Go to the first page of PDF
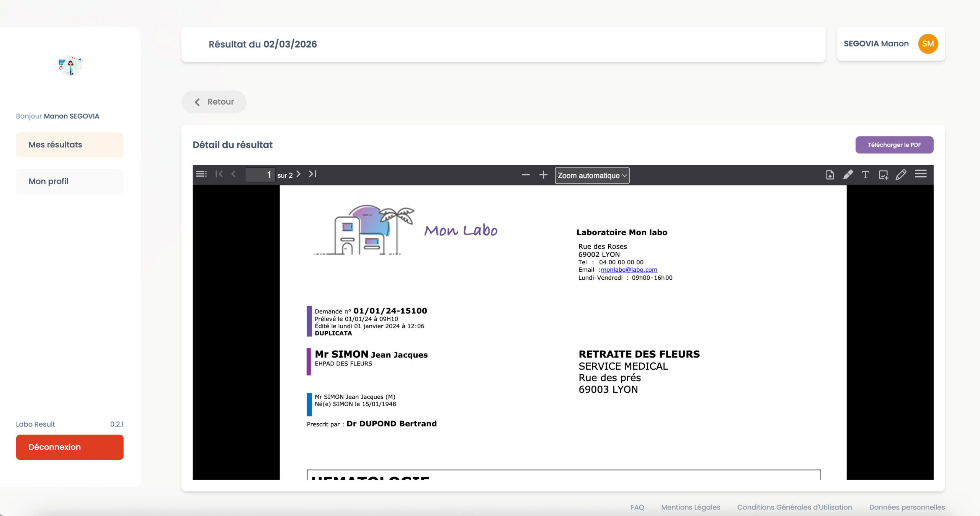The width and height of the screenshot is (980, 516). point(219,174)
